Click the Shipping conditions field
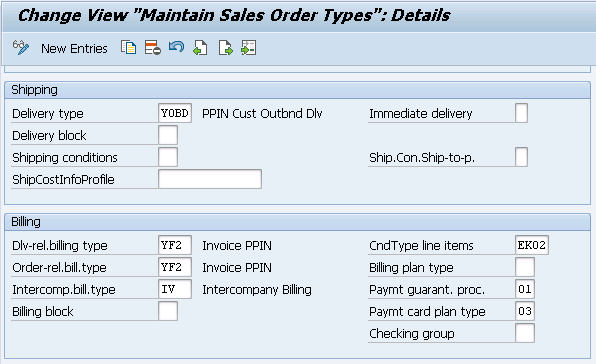The width and height of the screenshot is (596, 364). coord(168,157)
